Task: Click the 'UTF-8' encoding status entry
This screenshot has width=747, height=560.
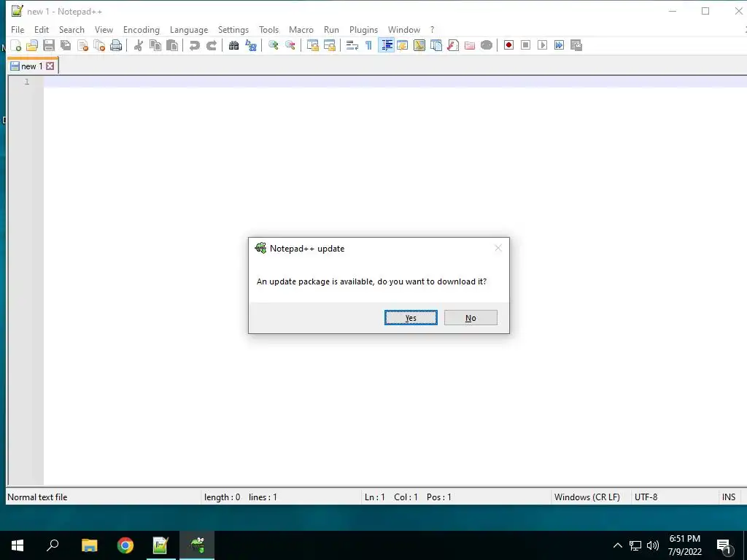Action: point(646,497)
